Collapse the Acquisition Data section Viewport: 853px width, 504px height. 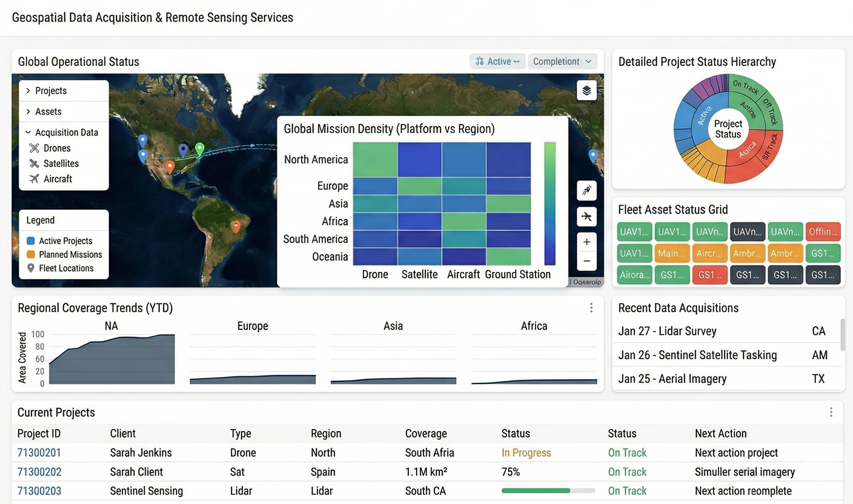click(66, 132)
